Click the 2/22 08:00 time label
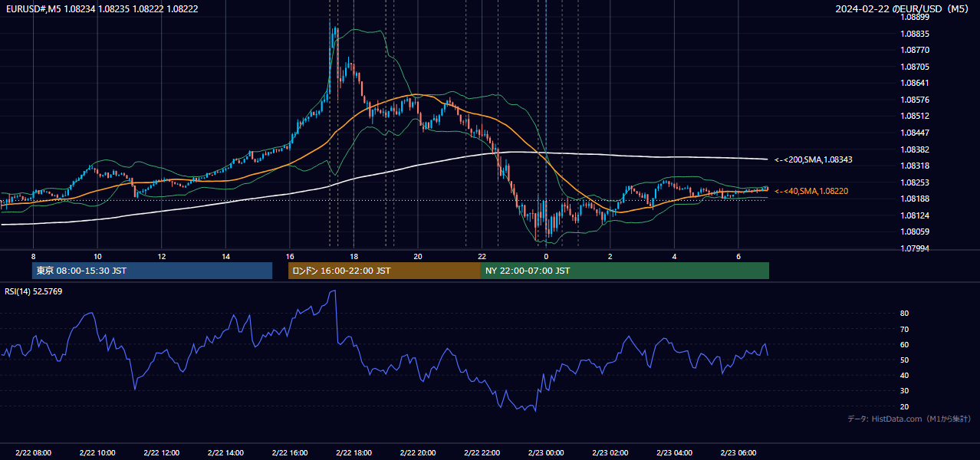Image resolution: width=980 pixels, height=460 pixels. coord(33,452)
